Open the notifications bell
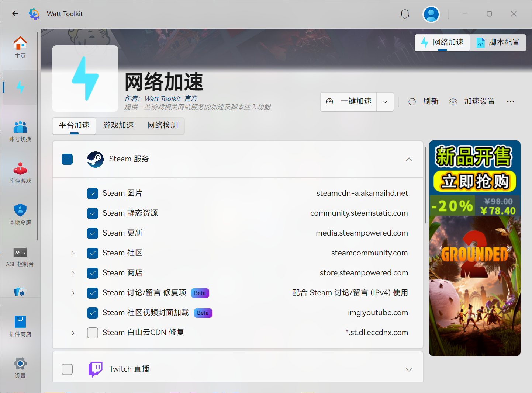532x393 pixels. click(405, 14)
